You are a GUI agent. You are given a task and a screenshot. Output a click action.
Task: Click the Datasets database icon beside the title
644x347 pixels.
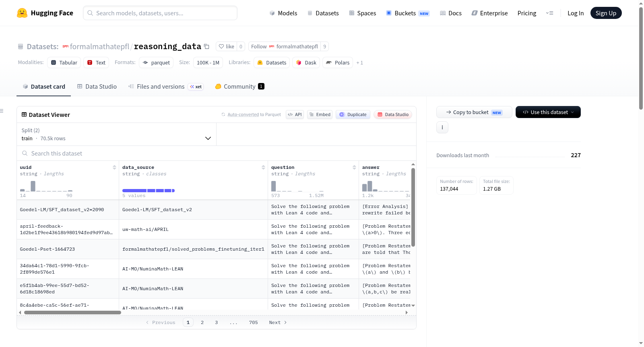21,47
